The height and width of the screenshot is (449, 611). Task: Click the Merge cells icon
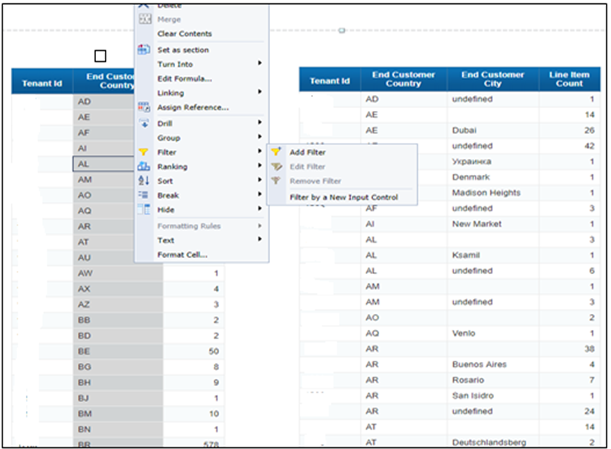143,19
